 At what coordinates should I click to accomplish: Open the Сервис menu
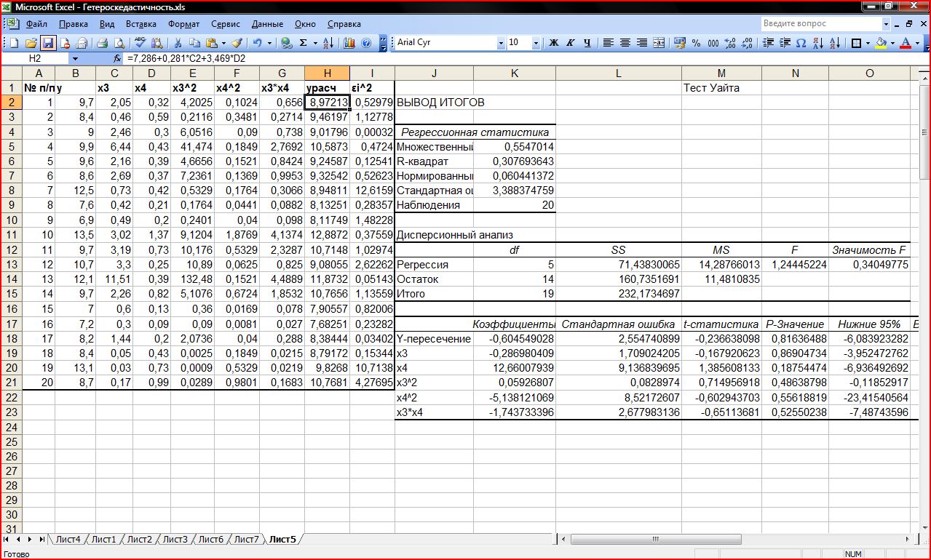point(226,24)
